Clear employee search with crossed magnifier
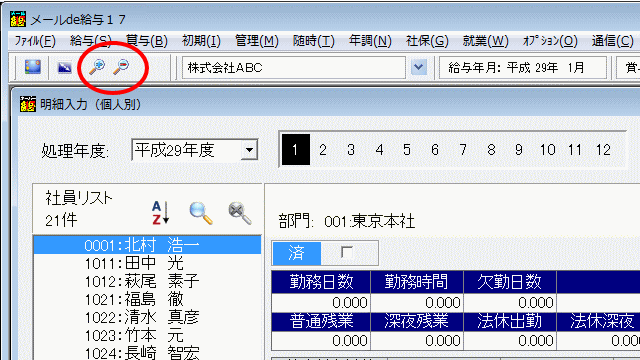This screenshot has width=640, height=360. tap(240, 213)
